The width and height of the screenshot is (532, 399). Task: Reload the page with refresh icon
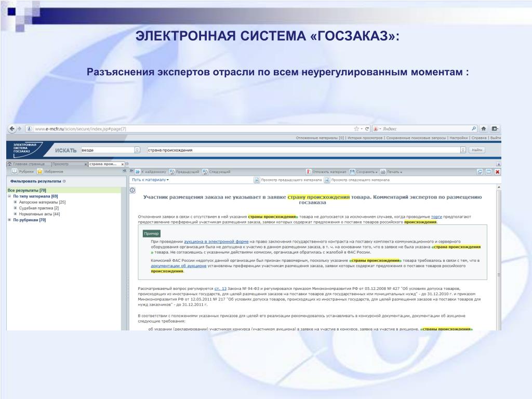click(x=367, y=129)
